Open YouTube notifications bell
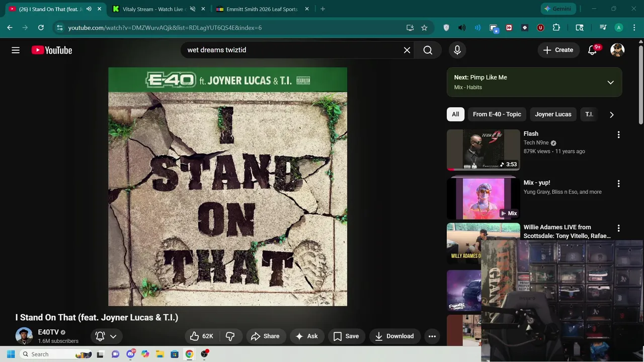This screenshot has height=362, width=644. 593,50
